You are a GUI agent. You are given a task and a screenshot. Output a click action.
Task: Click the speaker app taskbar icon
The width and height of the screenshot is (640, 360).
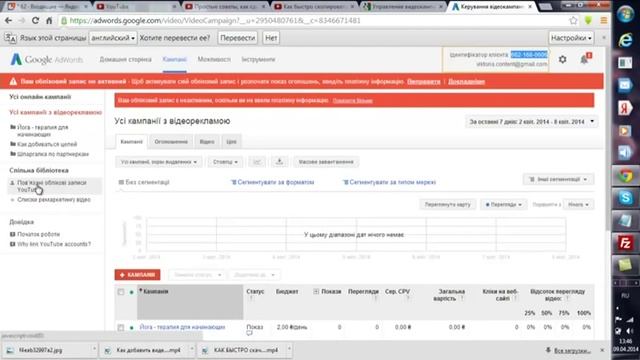[x=625, y=153]
